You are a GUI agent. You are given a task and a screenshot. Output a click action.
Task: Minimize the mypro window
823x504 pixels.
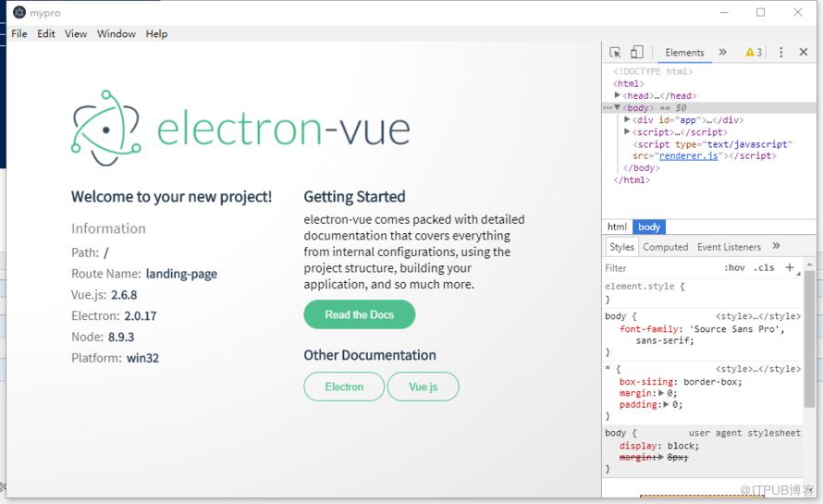pyautogui.click(x=724, y=12)
